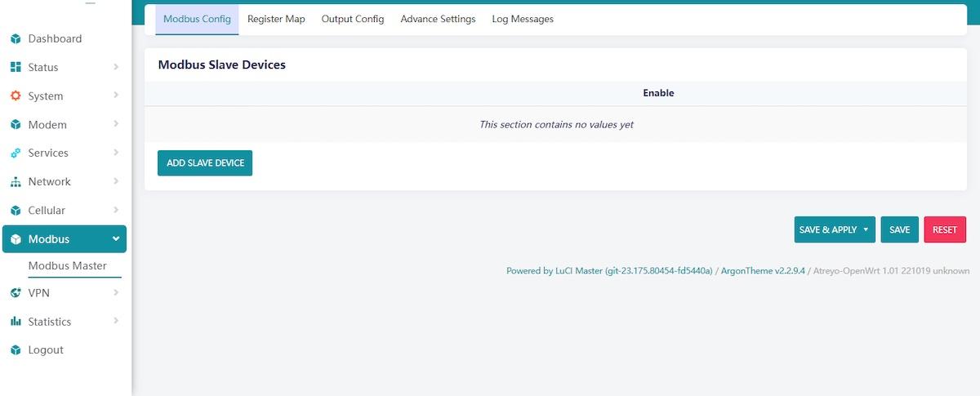The height and width of the screenshot is (396, 980).
Task: Open the Log Messages tab
Action: (x=523, y=19)
